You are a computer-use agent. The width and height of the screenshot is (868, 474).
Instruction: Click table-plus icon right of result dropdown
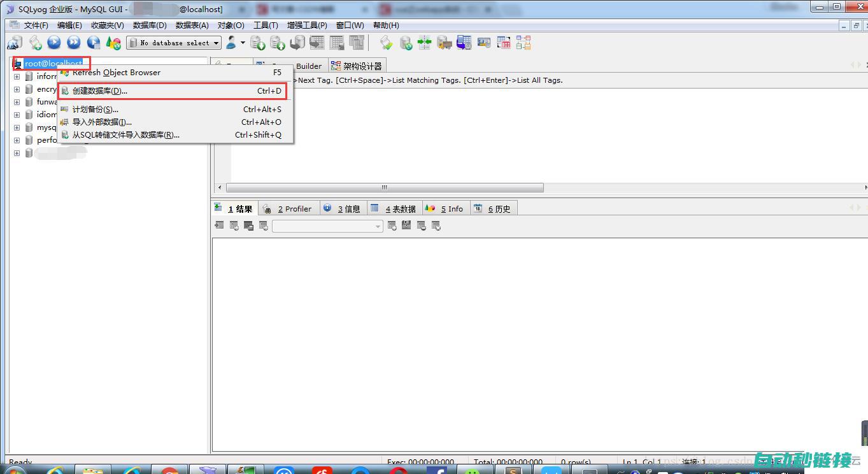tap(392, 226)
